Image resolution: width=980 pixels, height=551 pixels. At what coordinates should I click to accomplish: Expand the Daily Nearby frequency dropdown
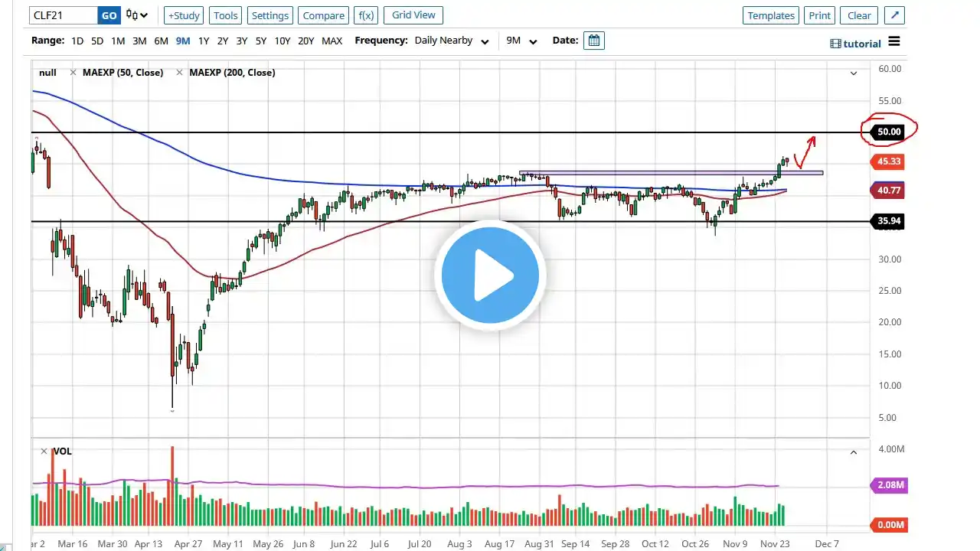[452, 41]
